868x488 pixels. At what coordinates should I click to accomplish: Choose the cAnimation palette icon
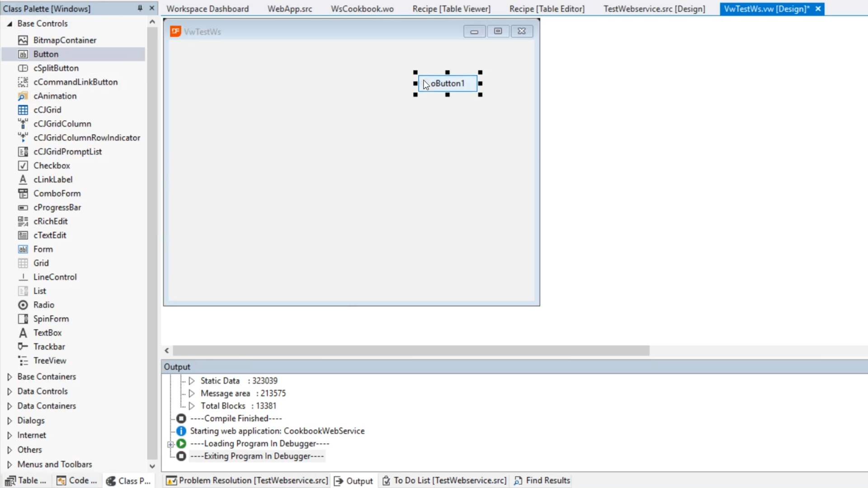[23, 96]
